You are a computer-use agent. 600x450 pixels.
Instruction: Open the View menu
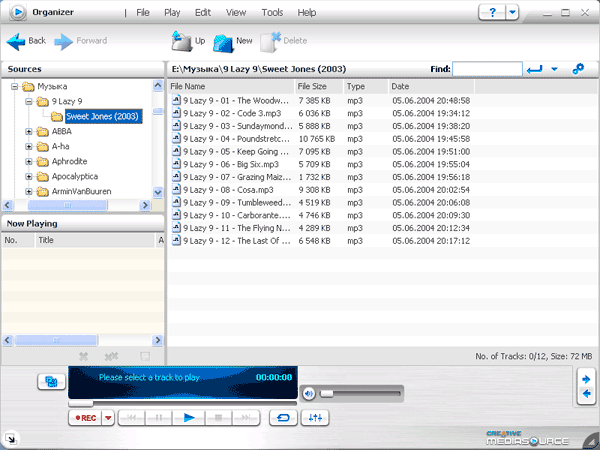236,13
